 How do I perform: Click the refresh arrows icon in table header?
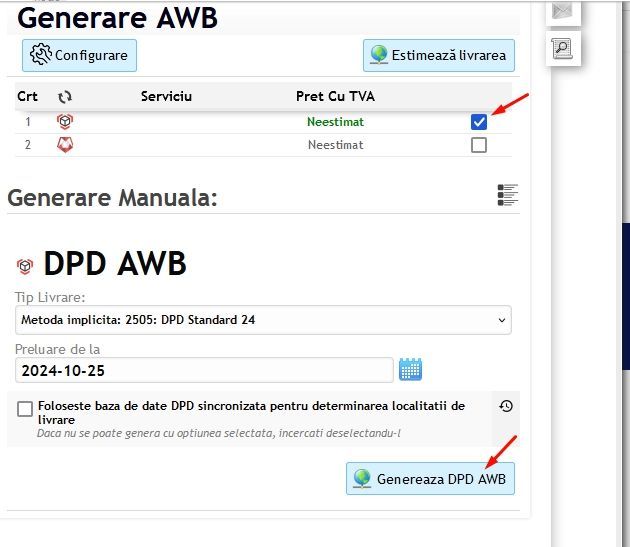coord(65,97)
